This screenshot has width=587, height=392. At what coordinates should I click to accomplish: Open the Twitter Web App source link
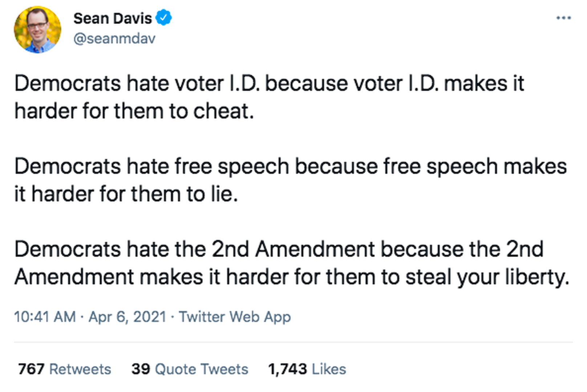coord(235,317)
